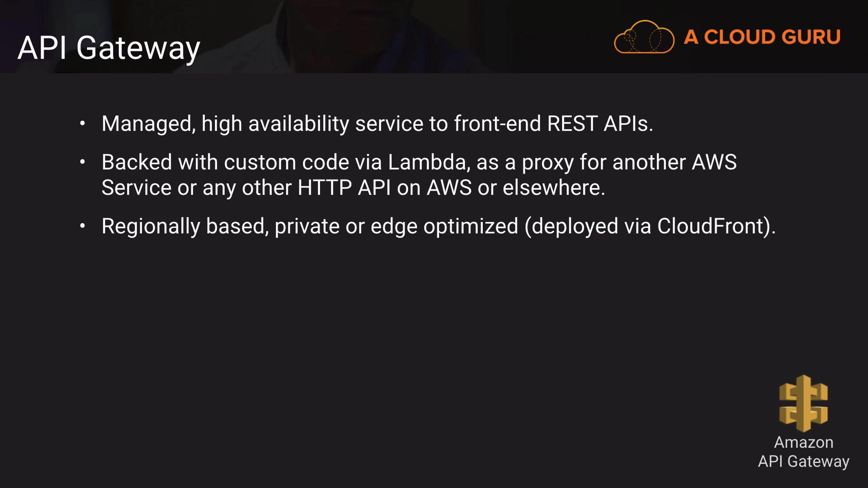The image size is (868, 488).
Task: Click the word "private" in the third bullet
Action: pyautogui.click(x=307, y=226)
